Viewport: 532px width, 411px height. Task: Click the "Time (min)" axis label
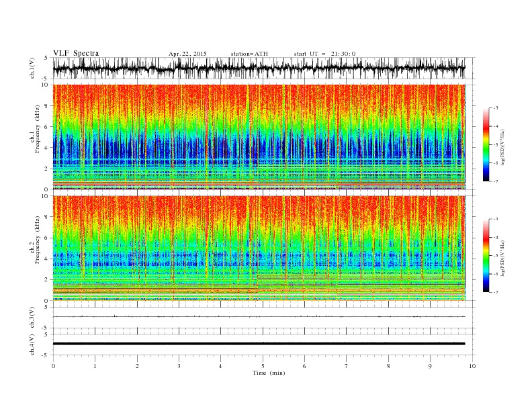pyautogui.click(x=269, y=373)
